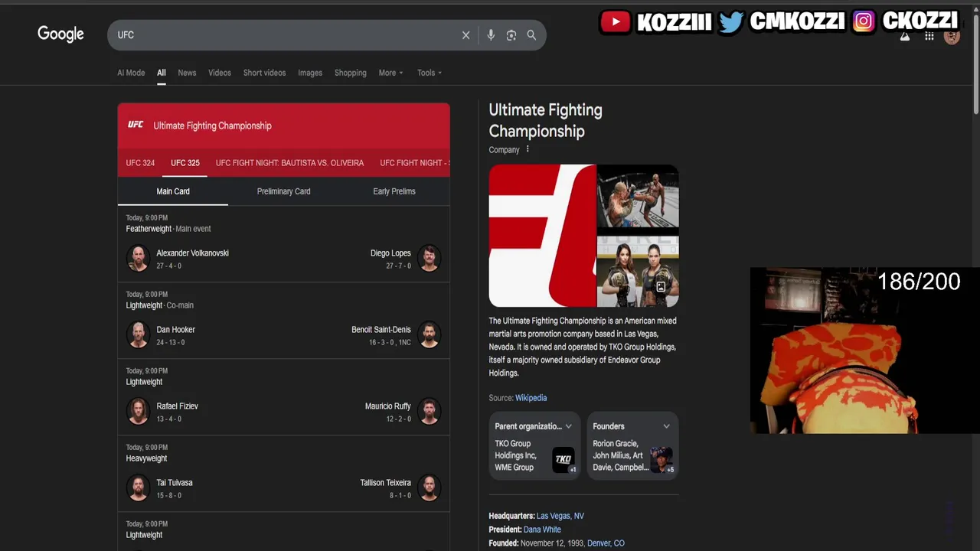The width and height of the screenshot is (980, 551).
Task: Switch to Short videos tab
Action: coord(264,73)
